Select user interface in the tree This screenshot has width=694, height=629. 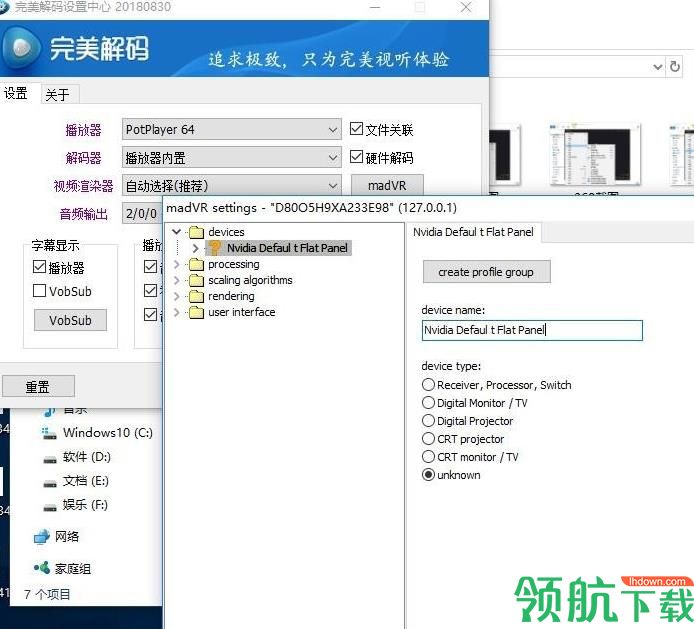[242, 313]
